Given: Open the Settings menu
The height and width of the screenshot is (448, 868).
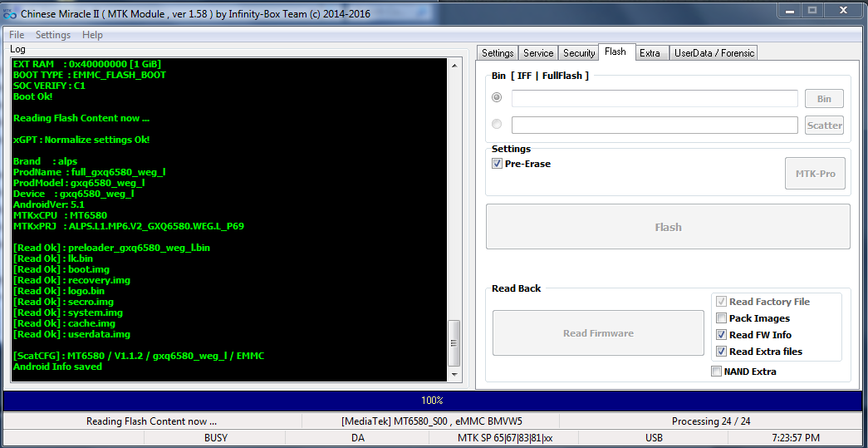Looking at the screenshot, I should (x=53, y=35).
